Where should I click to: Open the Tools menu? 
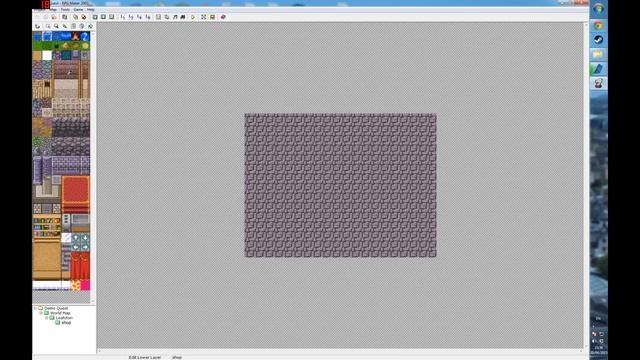point(65,9)
